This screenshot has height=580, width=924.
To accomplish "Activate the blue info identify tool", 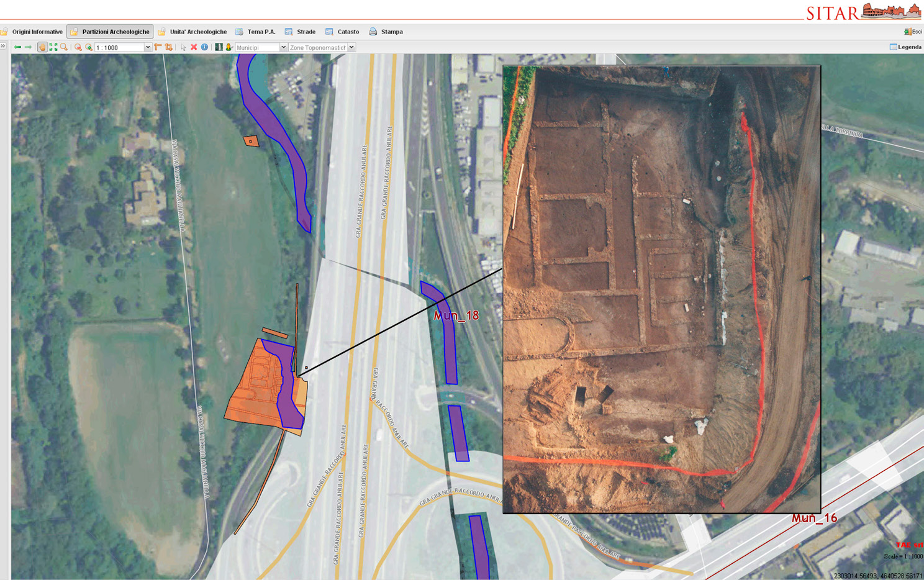I will pyautogui.click(x=204, y=47).
